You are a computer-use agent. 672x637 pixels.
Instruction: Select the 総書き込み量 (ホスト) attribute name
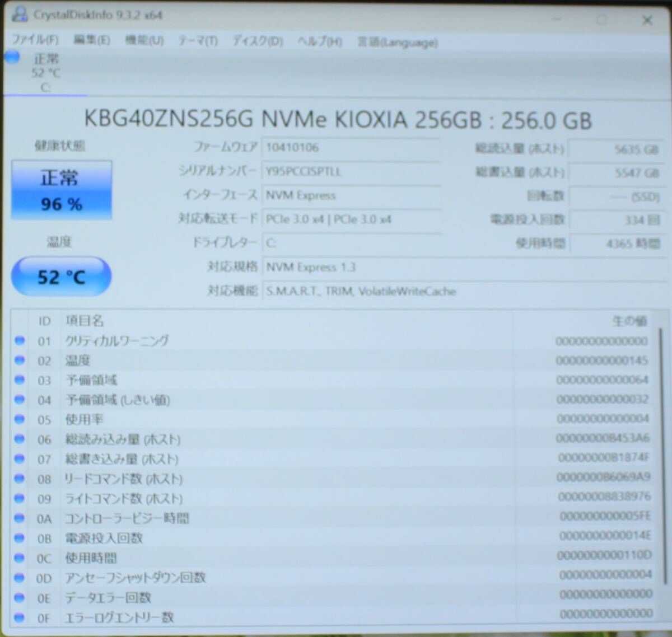tap(122, 459)
